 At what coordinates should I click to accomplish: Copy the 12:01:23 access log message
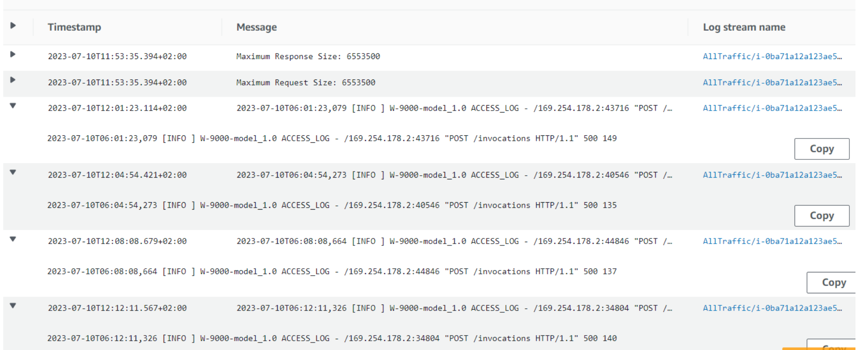coord(822,148)
